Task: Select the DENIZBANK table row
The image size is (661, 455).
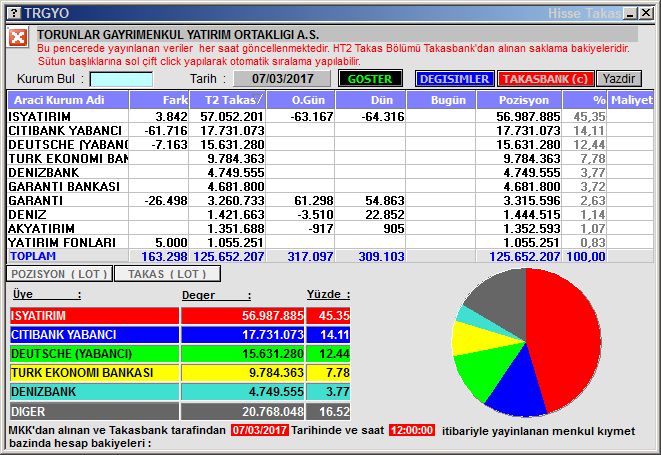Action: pos(330,172)
